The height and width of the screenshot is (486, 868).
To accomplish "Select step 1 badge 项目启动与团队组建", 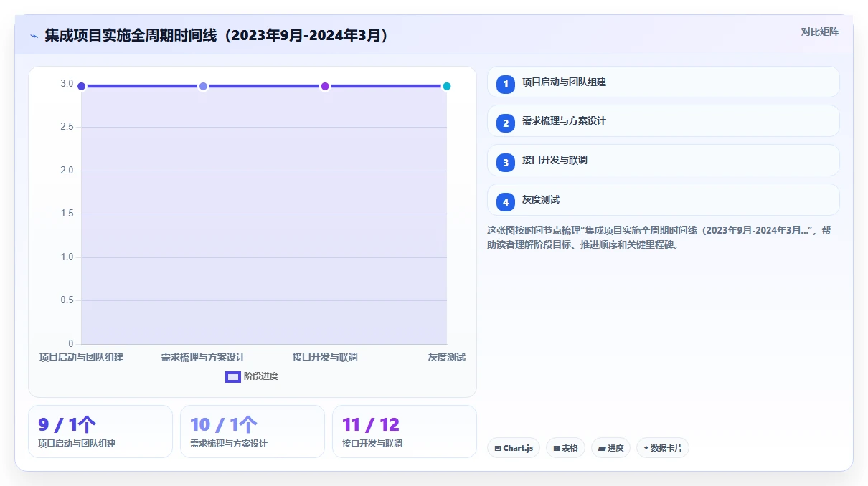I will point(506,84).
